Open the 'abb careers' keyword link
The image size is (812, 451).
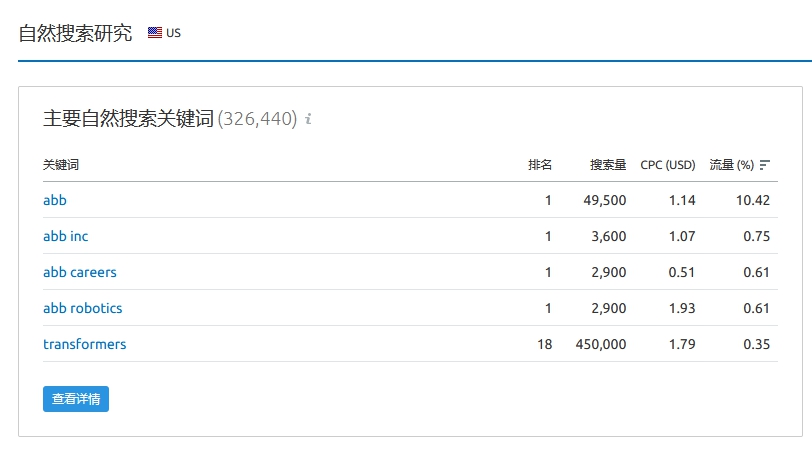point(80,272)
